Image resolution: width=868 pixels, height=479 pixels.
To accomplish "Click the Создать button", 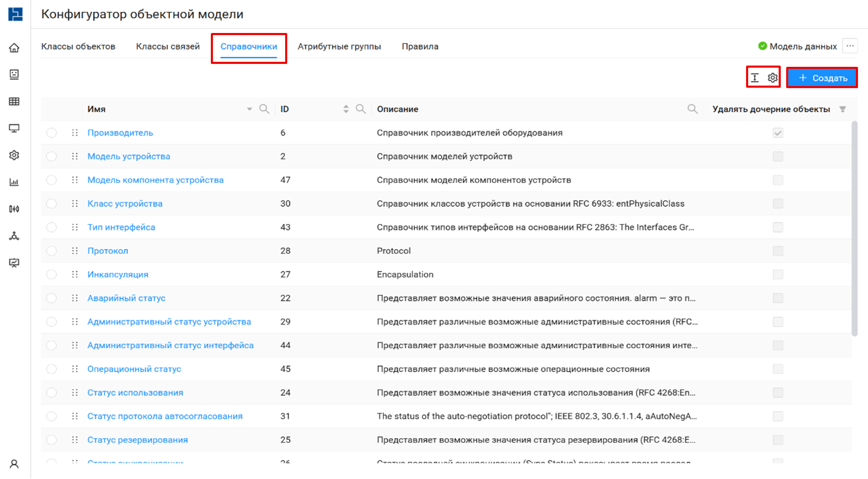I will click(822, 78).
